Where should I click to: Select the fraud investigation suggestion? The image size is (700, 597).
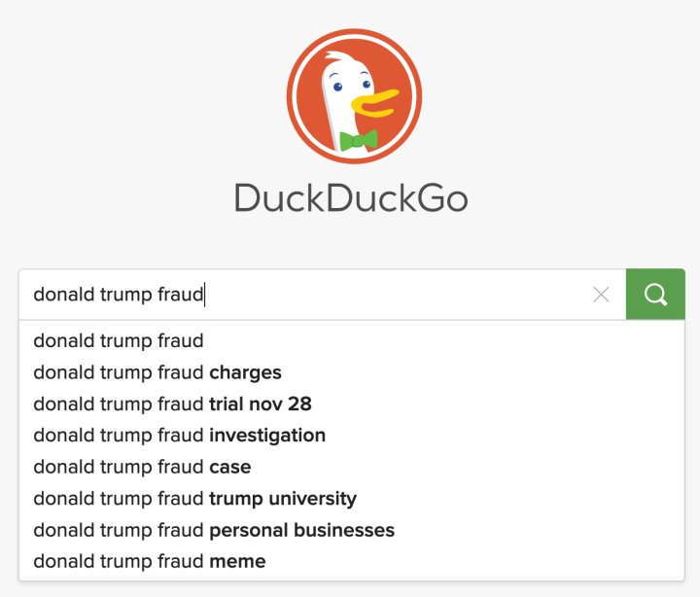(351, 436)
